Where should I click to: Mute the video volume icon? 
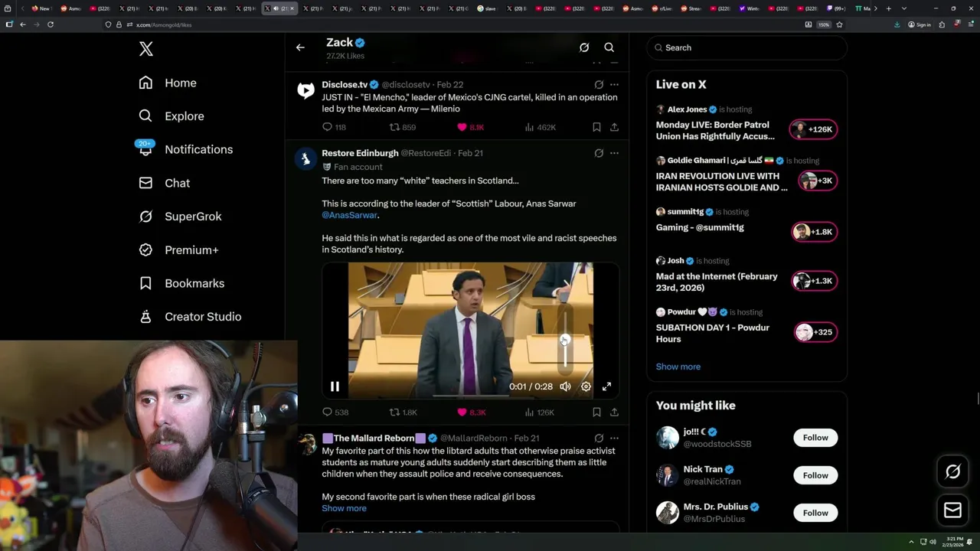(565, 386)
